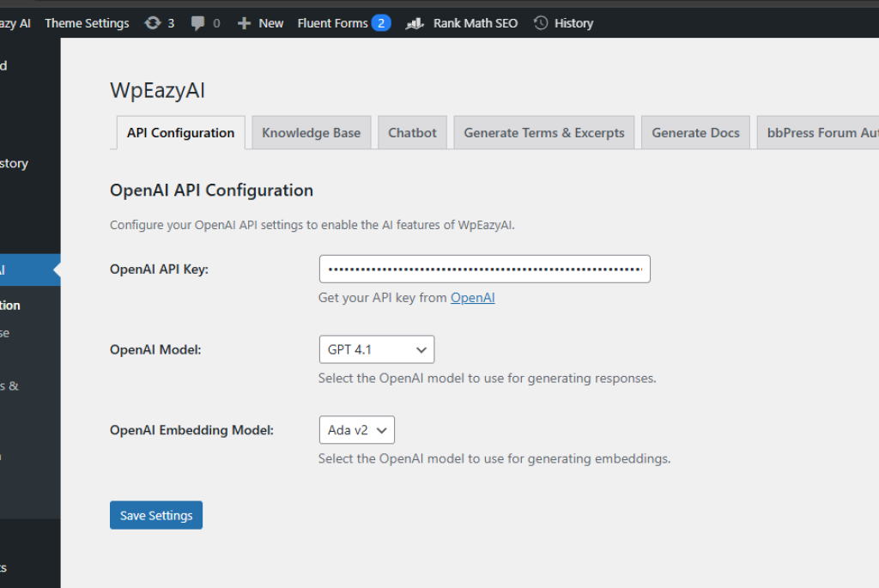Follow the OpenAI link for API key

473,298
